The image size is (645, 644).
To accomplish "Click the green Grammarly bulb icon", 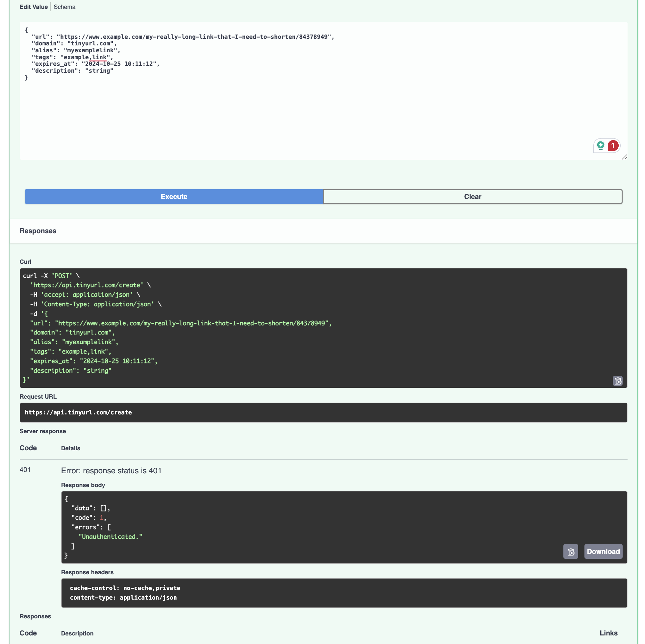I will [x=600, y=145].
